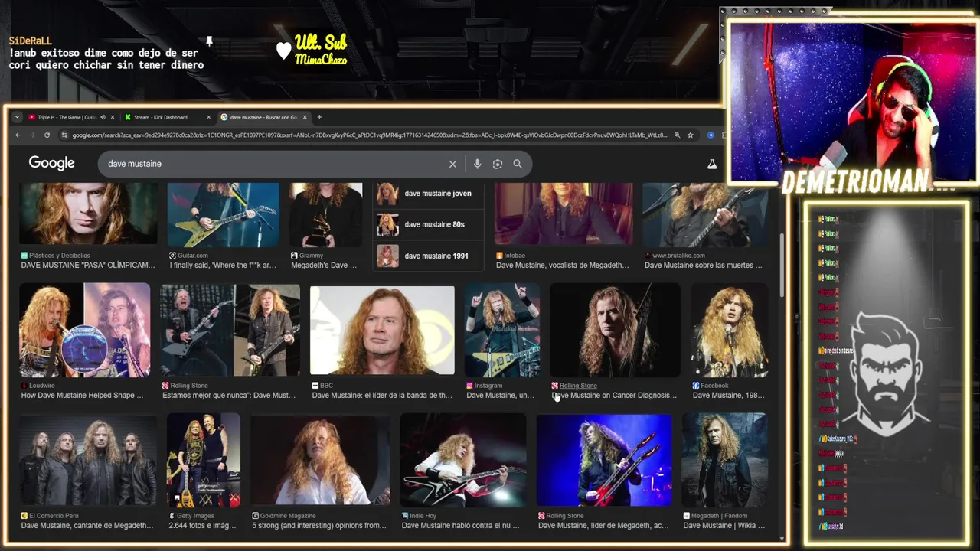Screen dimensions: 980x551
Task: Click the Rolling Stone source above Cancer Diagnosis
Action: point(578,386)
